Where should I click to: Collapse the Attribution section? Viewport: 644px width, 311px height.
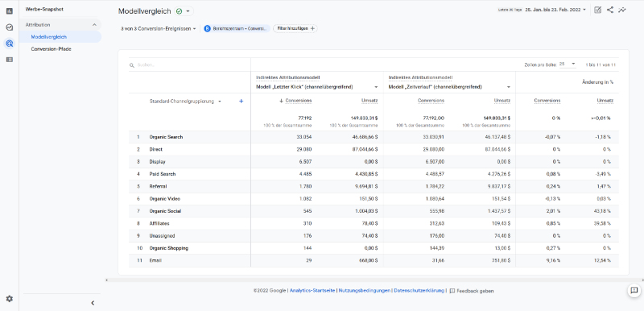pyautogui.click(x=94, y=25)
